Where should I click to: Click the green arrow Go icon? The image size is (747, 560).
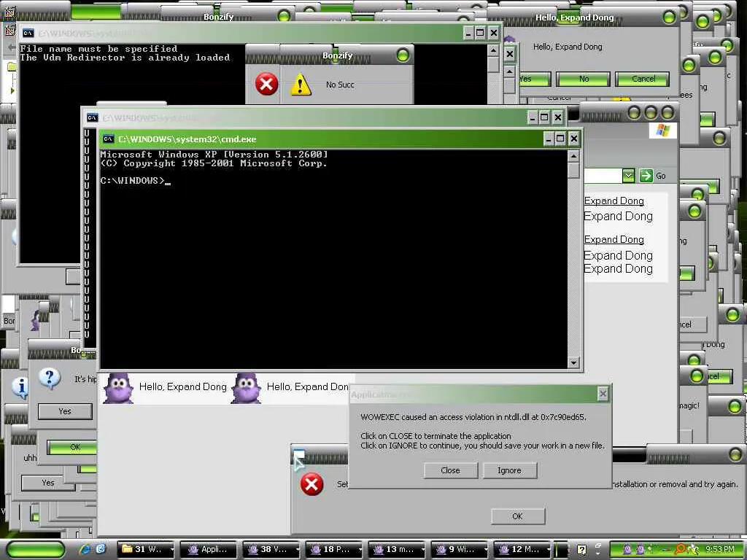pos(646,176)
